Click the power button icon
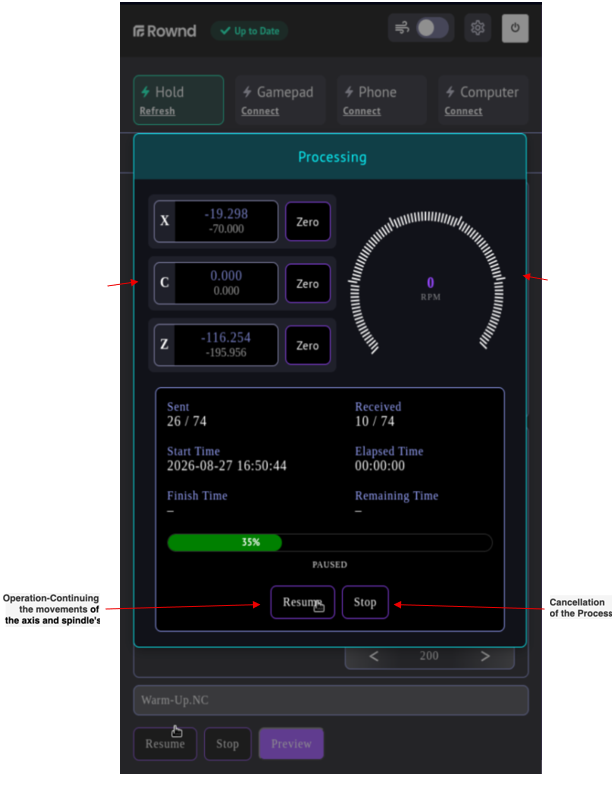 [515, 28]
